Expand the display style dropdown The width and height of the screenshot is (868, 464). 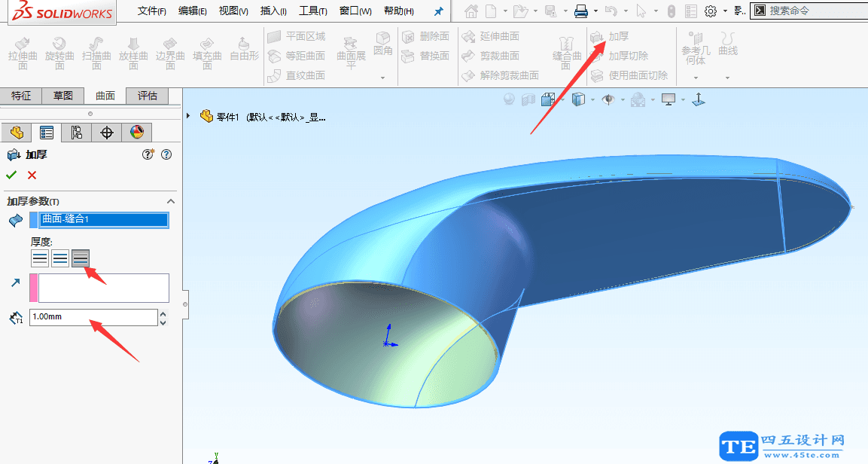[x=591, y=99]
